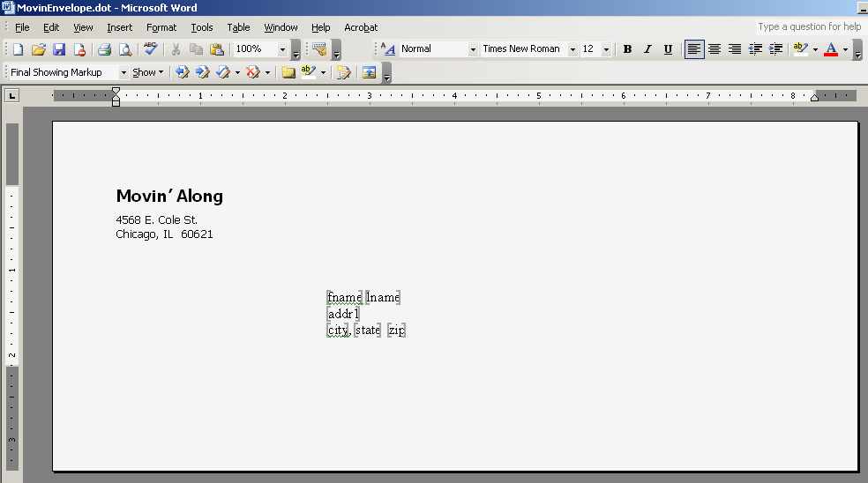Open the Show dropdown menu
The height and width of the screenshot is (483, 868).
(148, 72)
